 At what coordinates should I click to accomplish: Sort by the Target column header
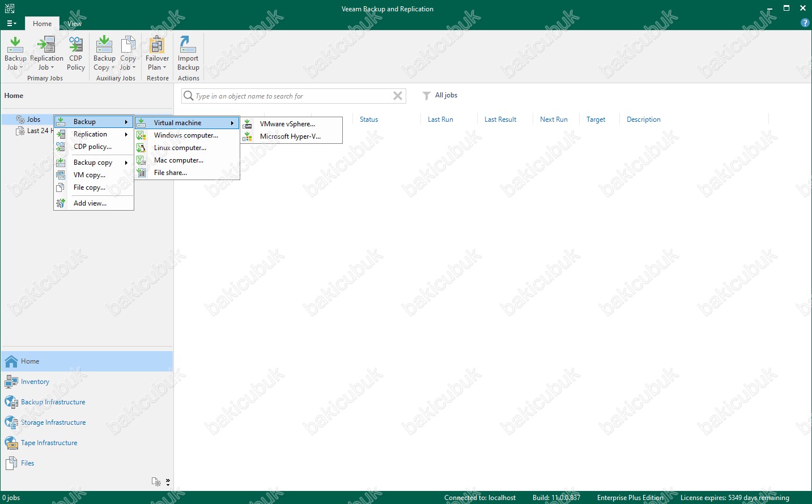(596, 119)
